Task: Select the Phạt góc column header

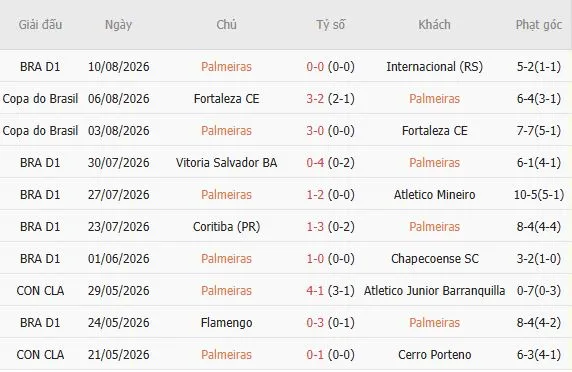Action: pos(538,25)
